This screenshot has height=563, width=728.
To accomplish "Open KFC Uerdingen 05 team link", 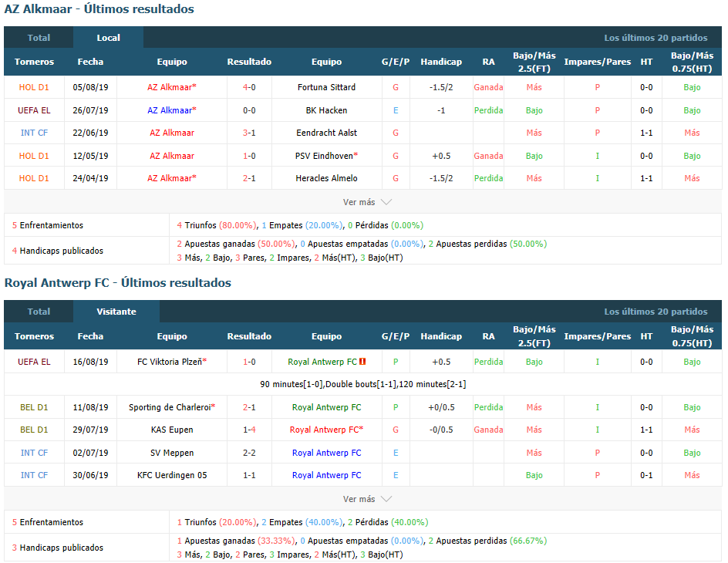I will (x=172, y=475).
